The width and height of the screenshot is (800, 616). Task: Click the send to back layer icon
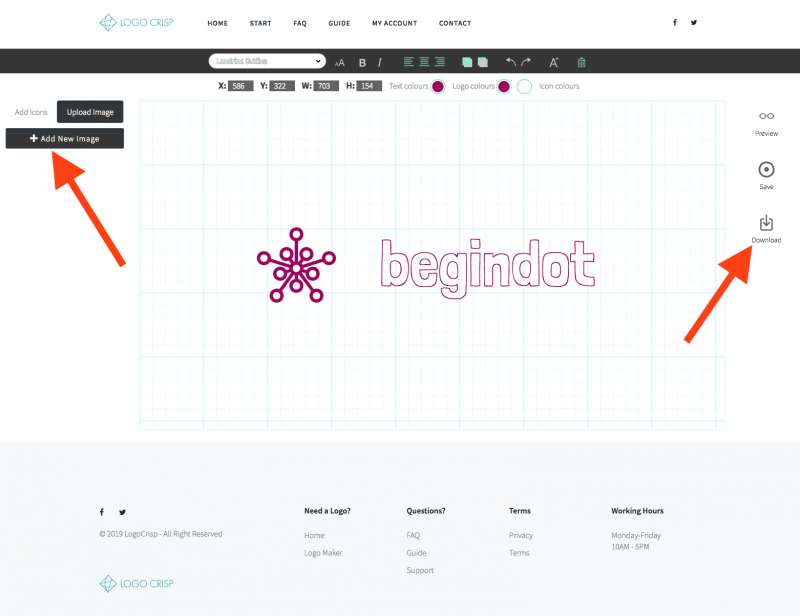pyautogui.click(x=483, y=62)
